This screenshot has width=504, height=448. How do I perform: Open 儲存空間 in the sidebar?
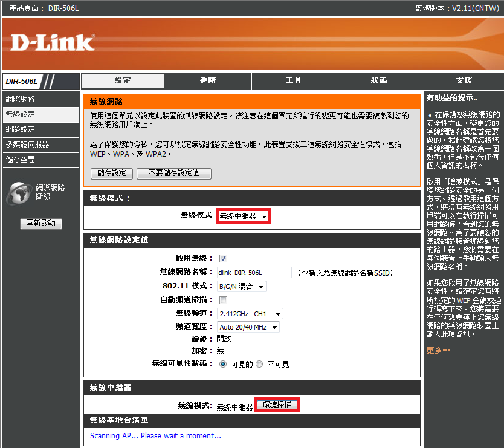[x=40, y=160]
